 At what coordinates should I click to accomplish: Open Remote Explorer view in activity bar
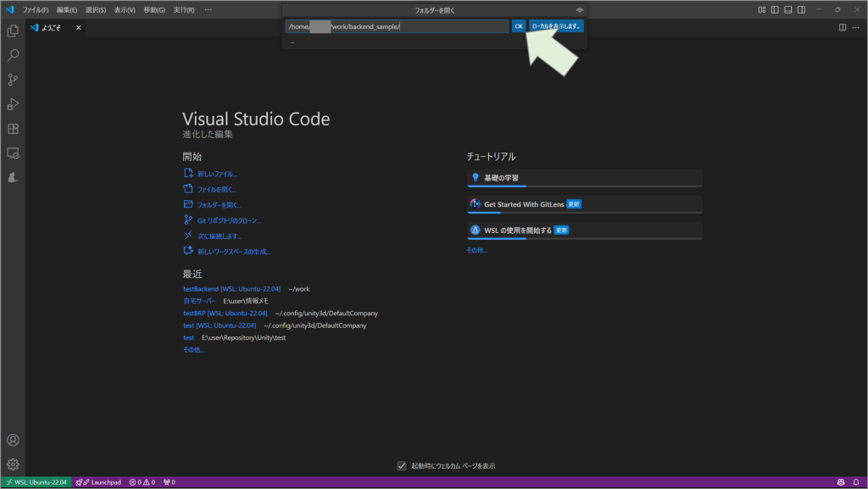pos(13,153)
